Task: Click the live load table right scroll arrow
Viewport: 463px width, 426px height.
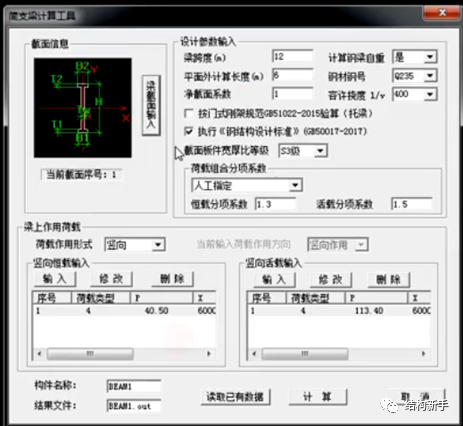Action: [x=424, y=354]
